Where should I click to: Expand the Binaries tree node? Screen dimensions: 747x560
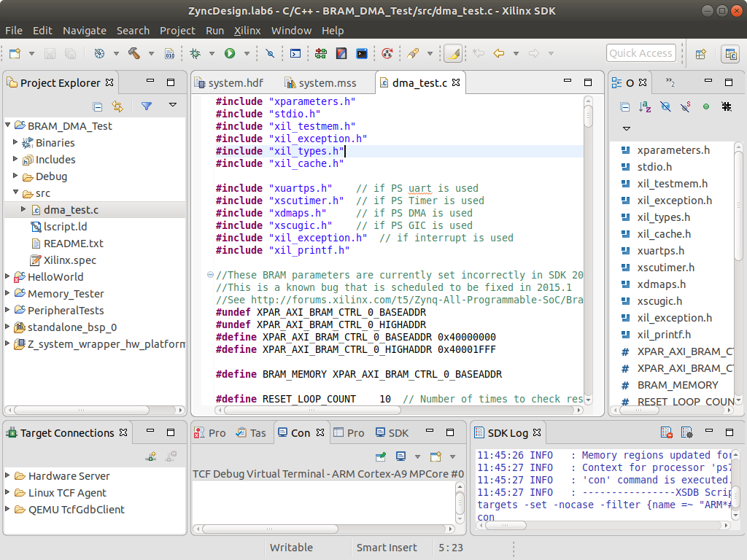15,142
